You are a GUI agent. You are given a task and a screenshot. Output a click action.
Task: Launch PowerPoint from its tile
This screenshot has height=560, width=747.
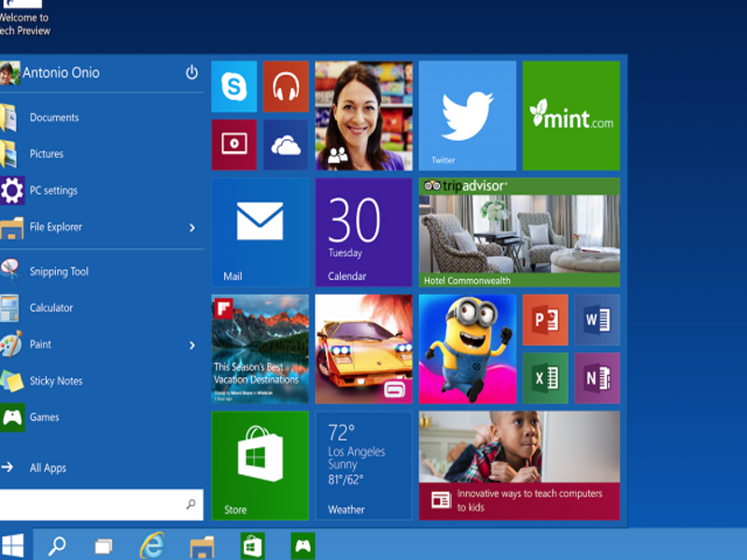[x=545, y=320]
